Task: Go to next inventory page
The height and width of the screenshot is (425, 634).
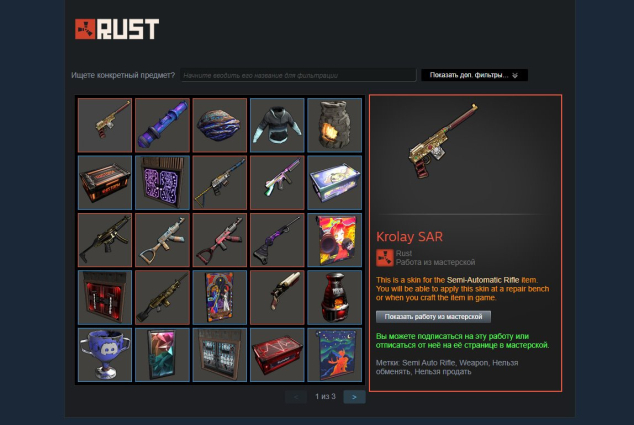Action: (354, 397)
